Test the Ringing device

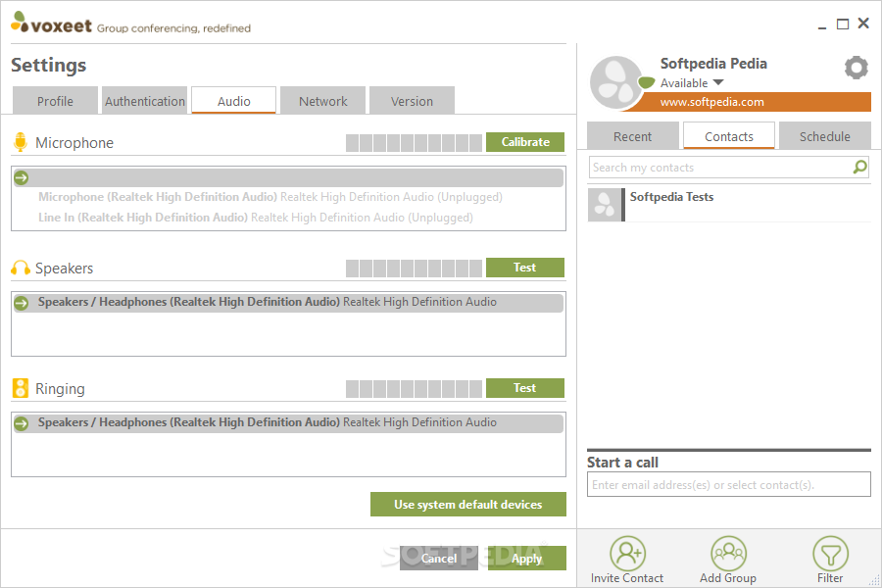(x=525, y=388)
